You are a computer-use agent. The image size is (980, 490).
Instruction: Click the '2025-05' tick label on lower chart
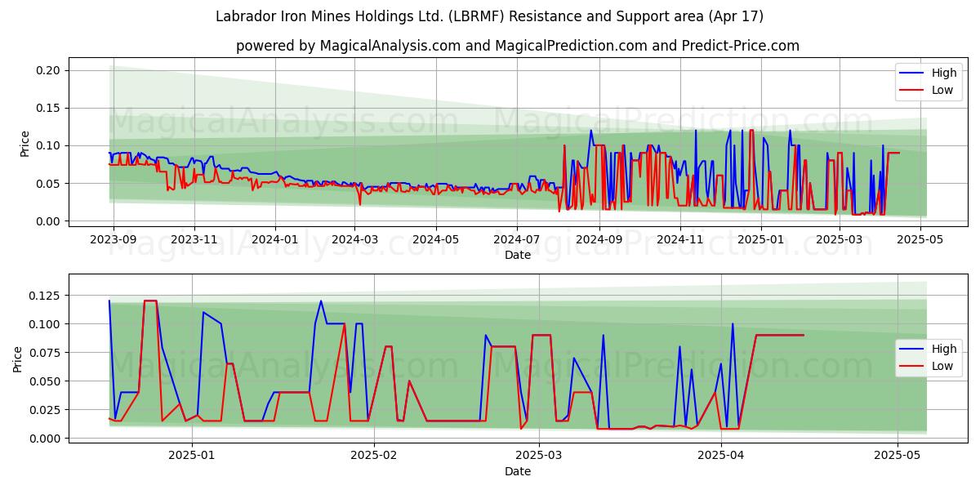[x=898, y=456]
